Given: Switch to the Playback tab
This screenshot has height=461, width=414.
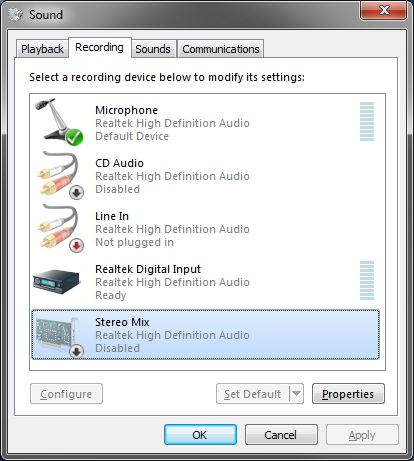Looking at the screenshot, I should point(42,49).
